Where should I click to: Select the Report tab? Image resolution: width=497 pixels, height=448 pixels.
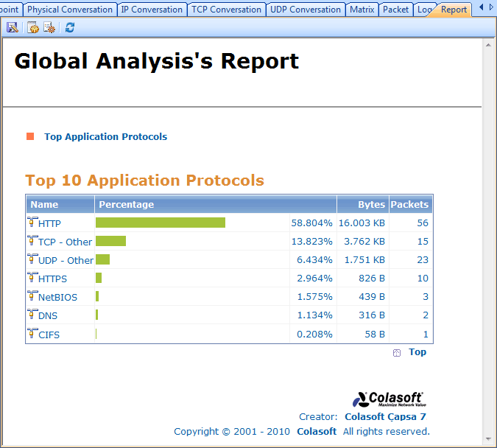pyautogui.click(x=454, y=10)
